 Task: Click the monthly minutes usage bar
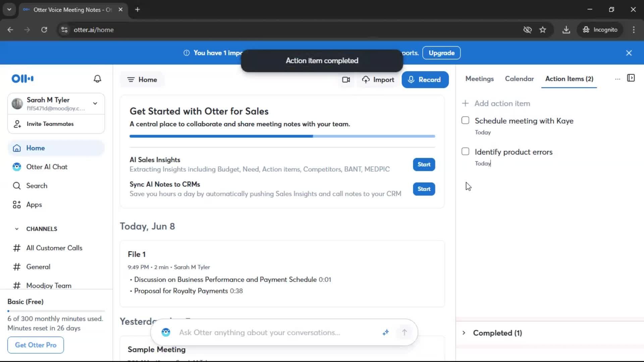pos(56,311)
